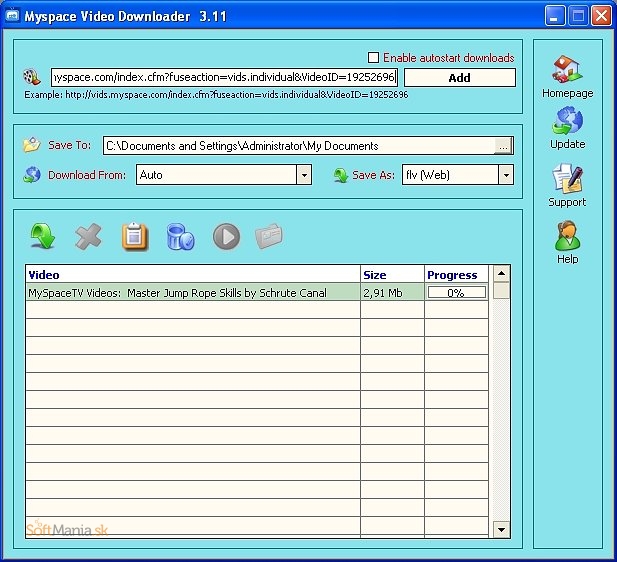Screen dimensions: 617x562
Task: Close the Myspace Video Downloader window
Action: [601, 16]
